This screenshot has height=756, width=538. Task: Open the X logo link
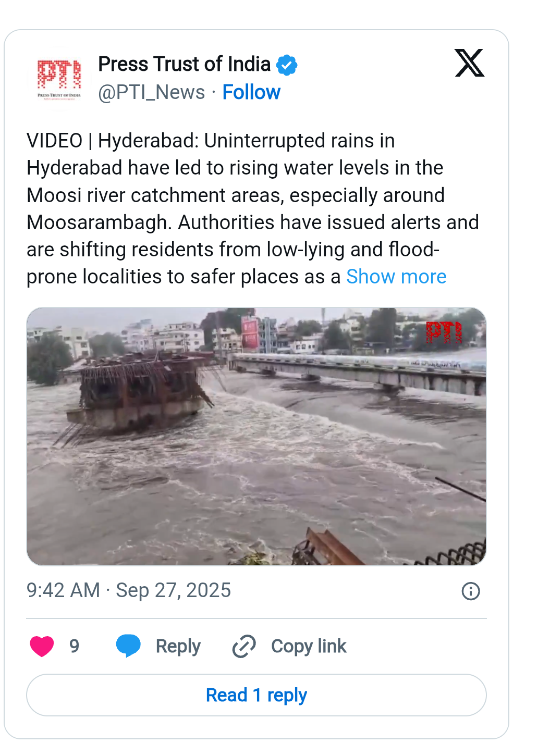469,63
